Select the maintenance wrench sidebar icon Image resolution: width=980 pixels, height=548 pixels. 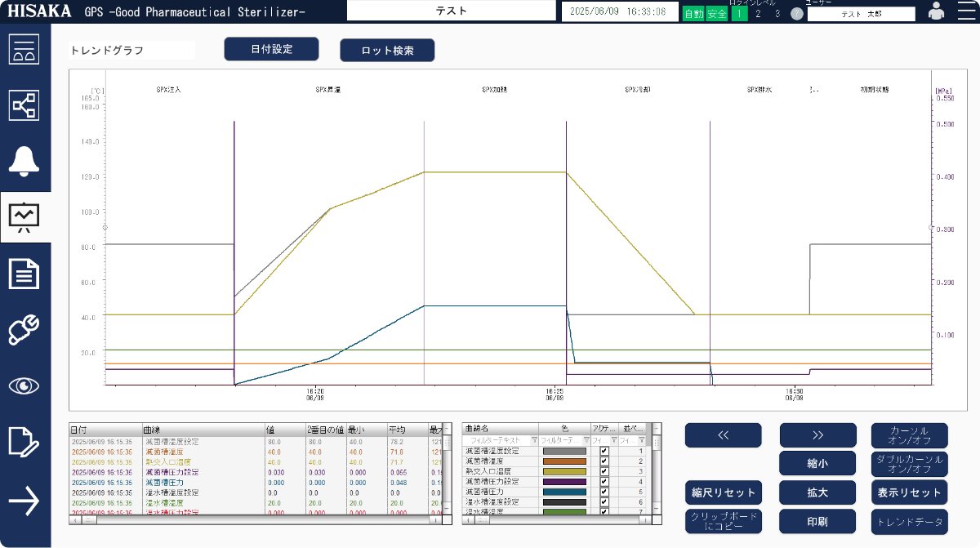coord(24,330)
